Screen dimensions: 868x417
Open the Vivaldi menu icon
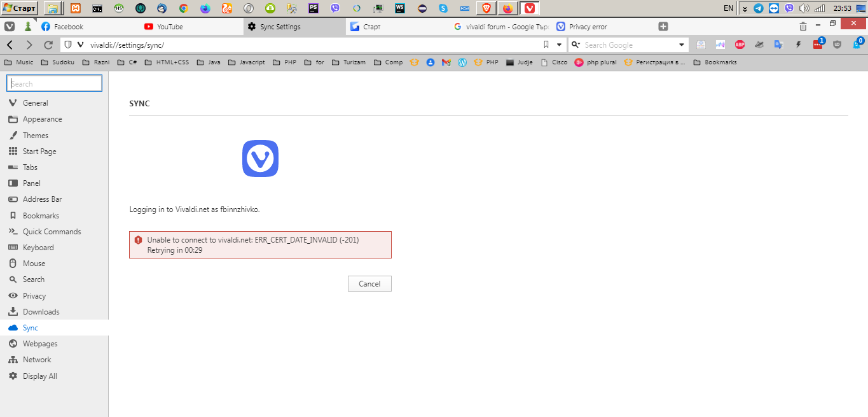tap(10, 27)
